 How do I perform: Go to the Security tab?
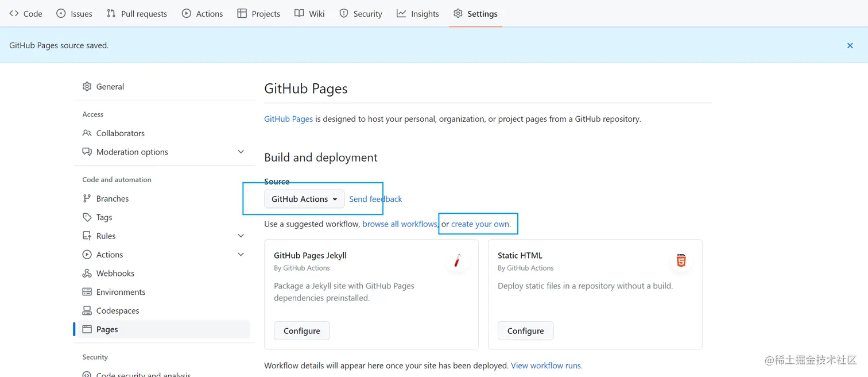point(361,14)
